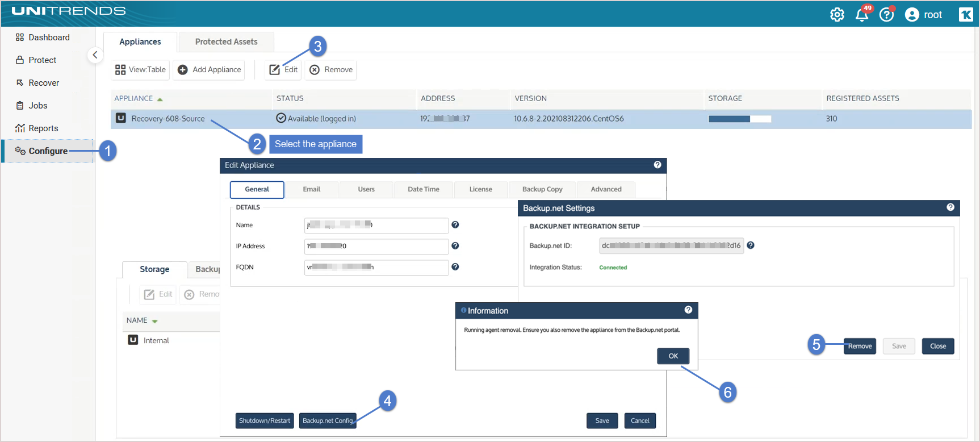Open Backup.net Config button
Image resolution: width=980 pixels, height=442 pixels.
click(x=328, y=421)
